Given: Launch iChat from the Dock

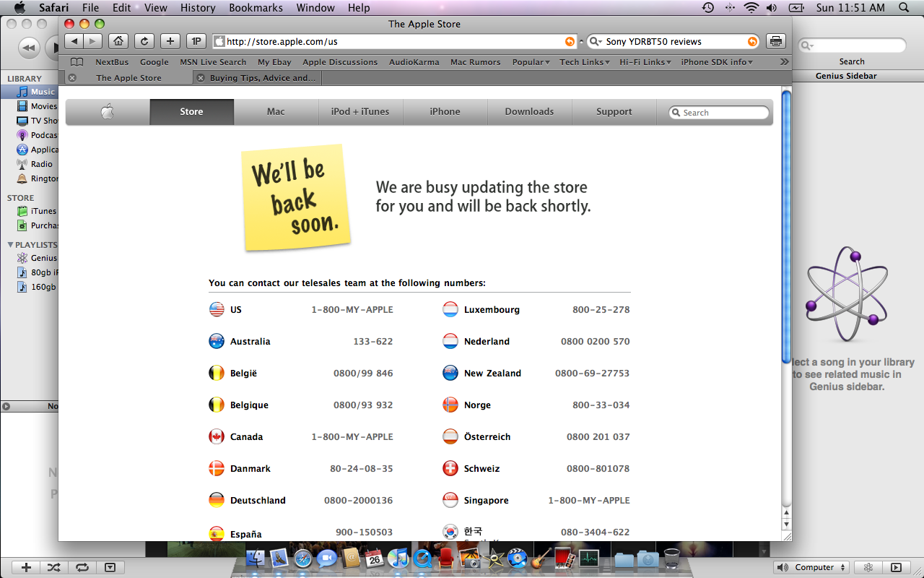Looking at the screenshot, I should coord(327,558).
